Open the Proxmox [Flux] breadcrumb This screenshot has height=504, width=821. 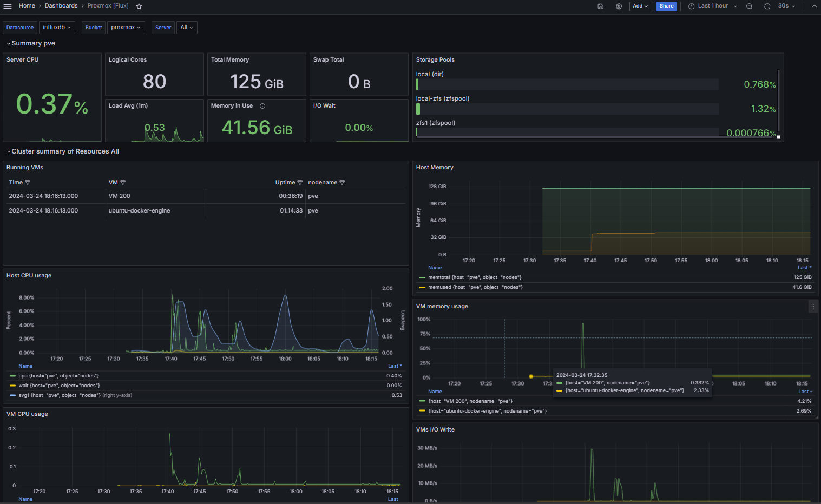[108, 6]
